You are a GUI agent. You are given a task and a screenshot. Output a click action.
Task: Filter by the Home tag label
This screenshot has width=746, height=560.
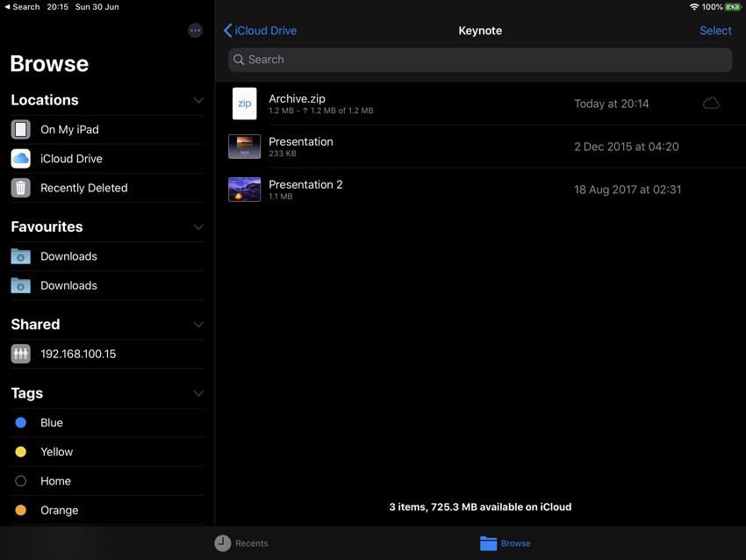(x=55, y=481)
